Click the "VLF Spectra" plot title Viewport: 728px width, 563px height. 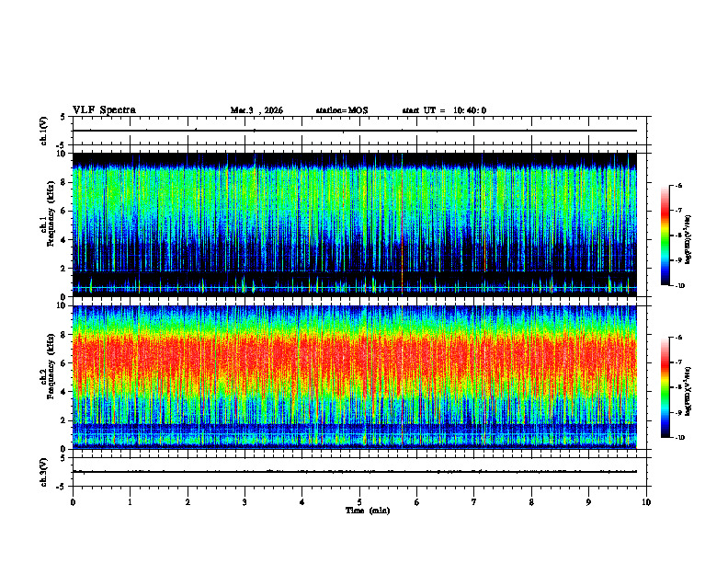pyautogui.click(x=104, y=110)
